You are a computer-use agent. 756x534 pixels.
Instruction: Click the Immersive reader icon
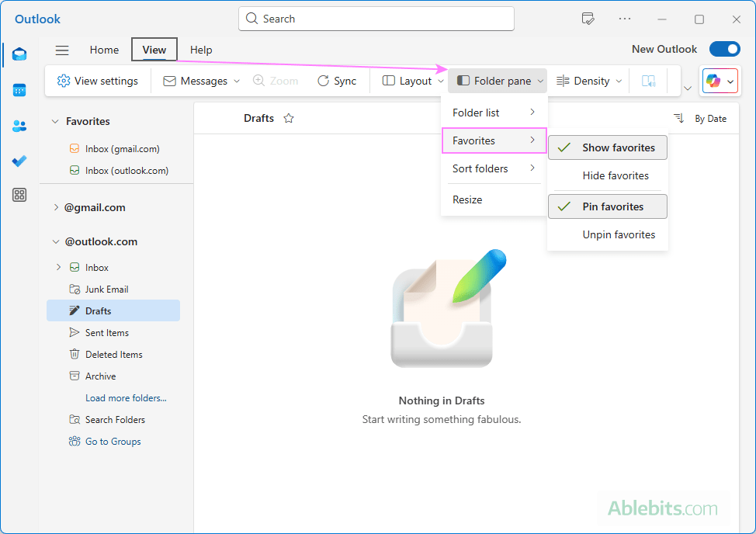[x=648, y=81]
